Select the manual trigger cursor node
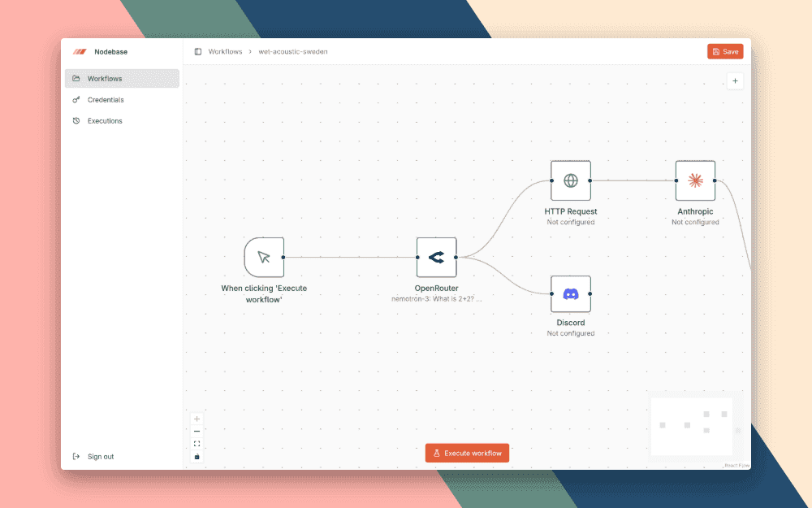 click(264, 257)
